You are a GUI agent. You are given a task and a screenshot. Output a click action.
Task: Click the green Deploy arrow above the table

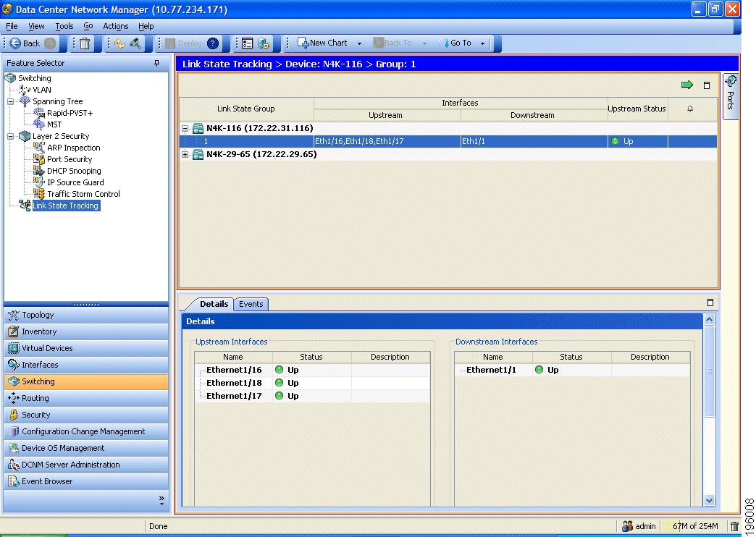pos(686,85)
